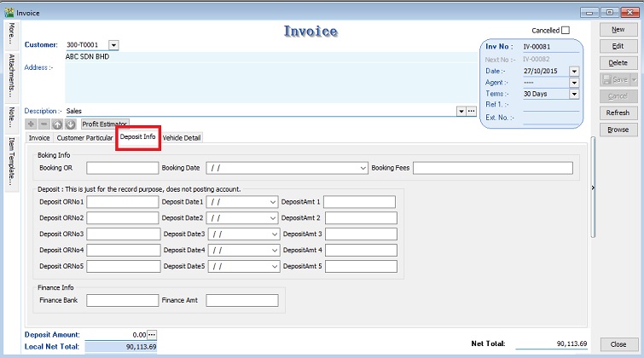
Task: Toggle the Cancelled checkbox
Action: (x=565, y=31)
